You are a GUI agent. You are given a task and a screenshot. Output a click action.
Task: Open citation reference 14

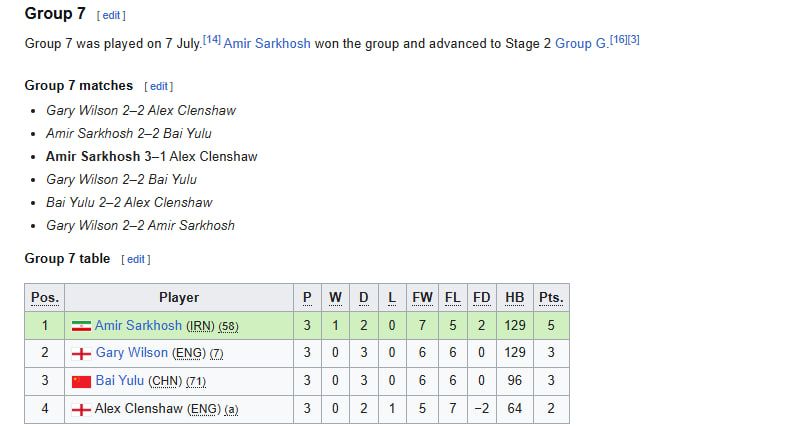pyautogui.click(x=212, y=39)
